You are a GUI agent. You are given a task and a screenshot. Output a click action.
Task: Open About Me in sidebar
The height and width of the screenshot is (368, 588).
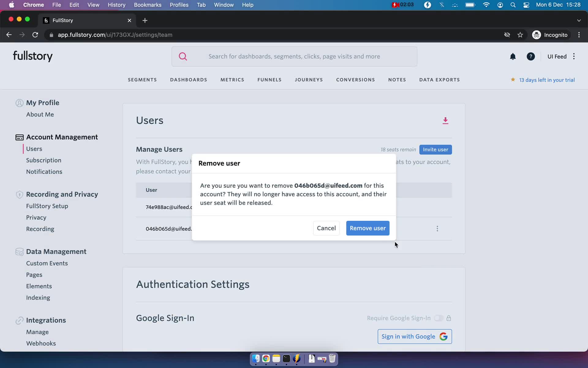click(x=40, y=114)
